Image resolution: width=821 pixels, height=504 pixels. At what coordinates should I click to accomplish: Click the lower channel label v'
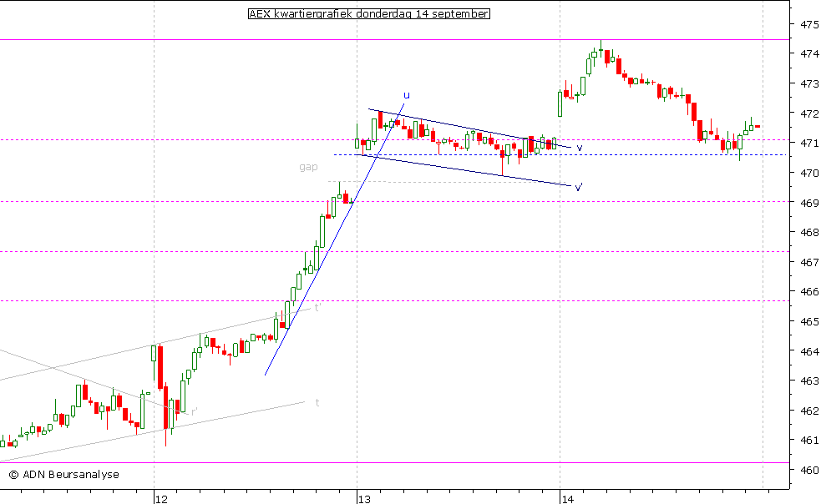[x=579, y=187]
